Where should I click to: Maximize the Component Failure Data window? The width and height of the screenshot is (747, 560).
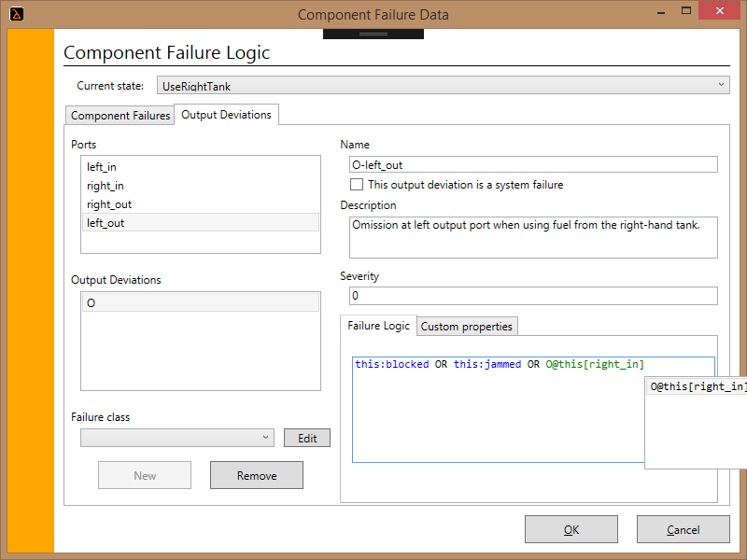pyautogui.click(x=686, y=11)
